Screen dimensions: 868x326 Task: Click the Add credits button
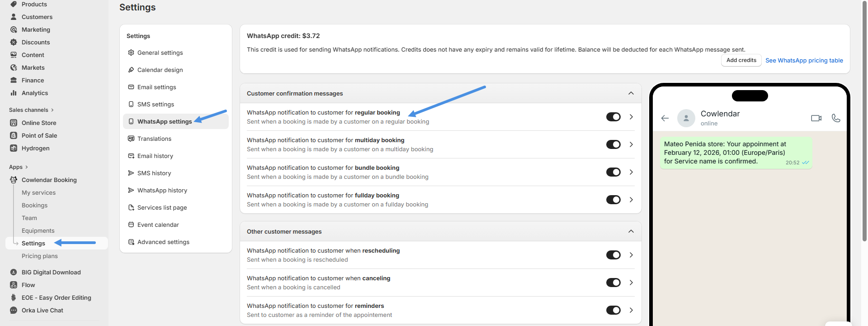[741, 60]
